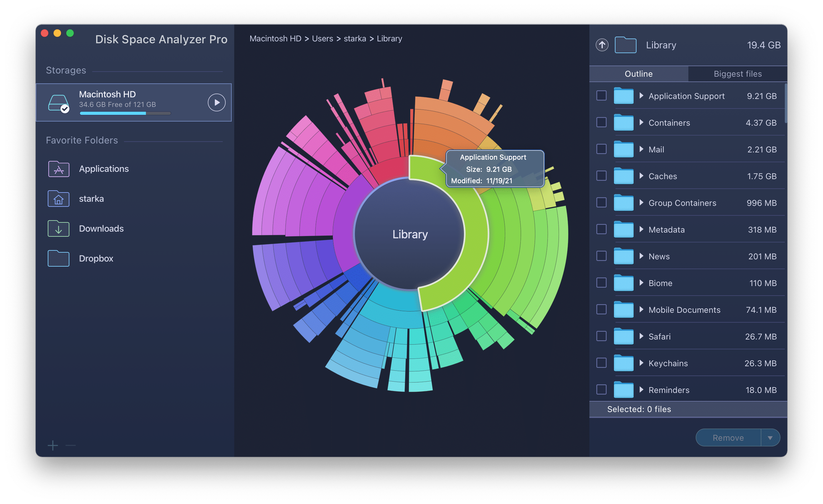The width and height of the screenshot is (823, 504).
Task: Open the Applications favorite folder icon
Action: pos(59,169)
